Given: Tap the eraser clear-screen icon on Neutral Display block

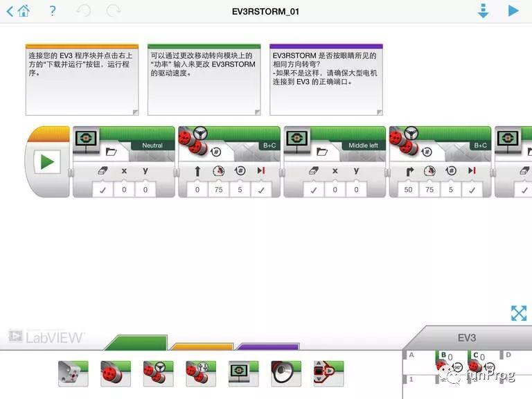Looking at the screenshot, I should 103,170.
